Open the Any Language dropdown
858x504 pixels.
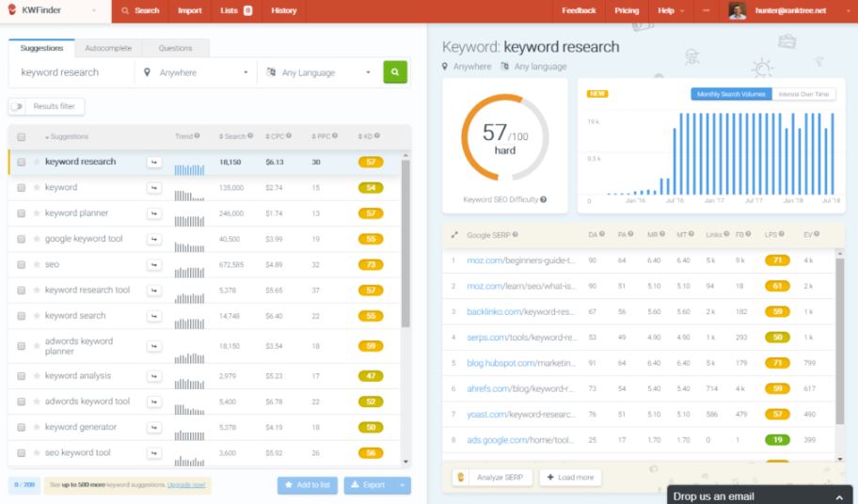[319, 72]
